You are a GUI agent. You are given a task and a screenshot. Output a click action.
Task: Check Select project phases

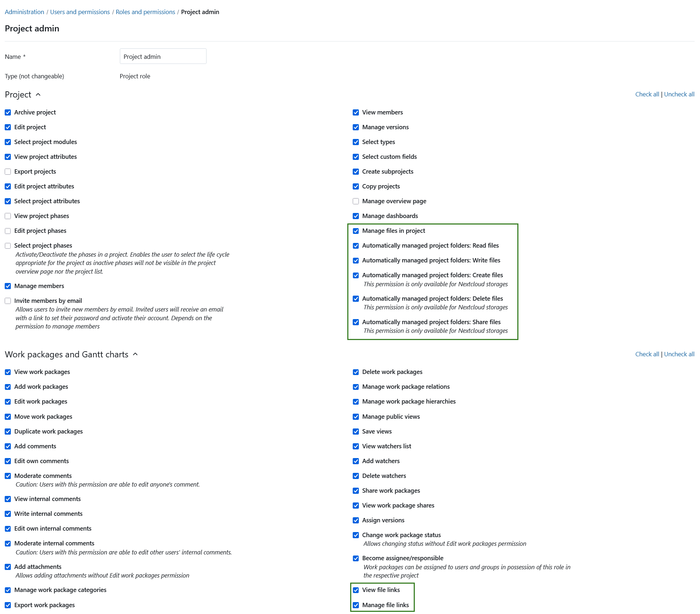[8, 245]
